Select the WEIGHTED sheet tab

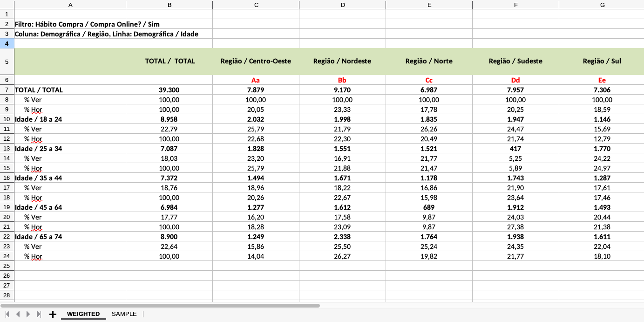tap(83, 314)
